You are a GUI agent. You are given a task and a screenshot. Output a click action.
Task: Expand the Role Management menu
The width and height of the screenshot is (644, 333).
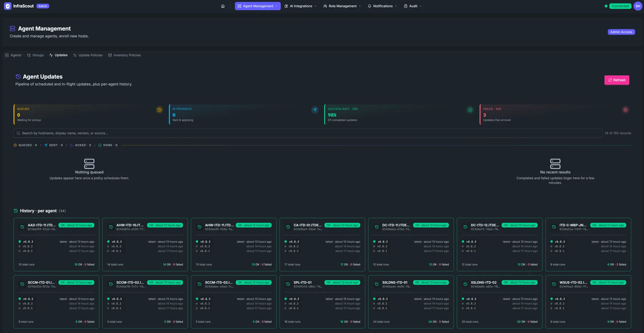pyautogui.click(x=342, y=6)
